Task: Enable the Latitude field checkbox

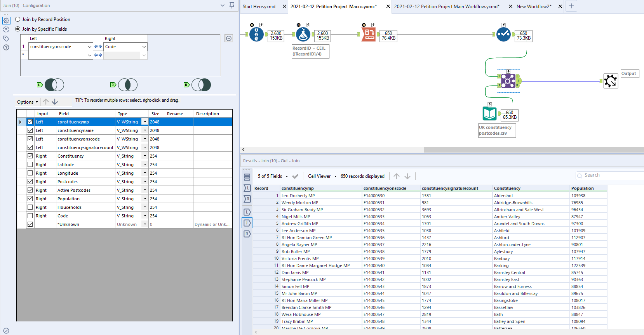Action: [30, 165]
